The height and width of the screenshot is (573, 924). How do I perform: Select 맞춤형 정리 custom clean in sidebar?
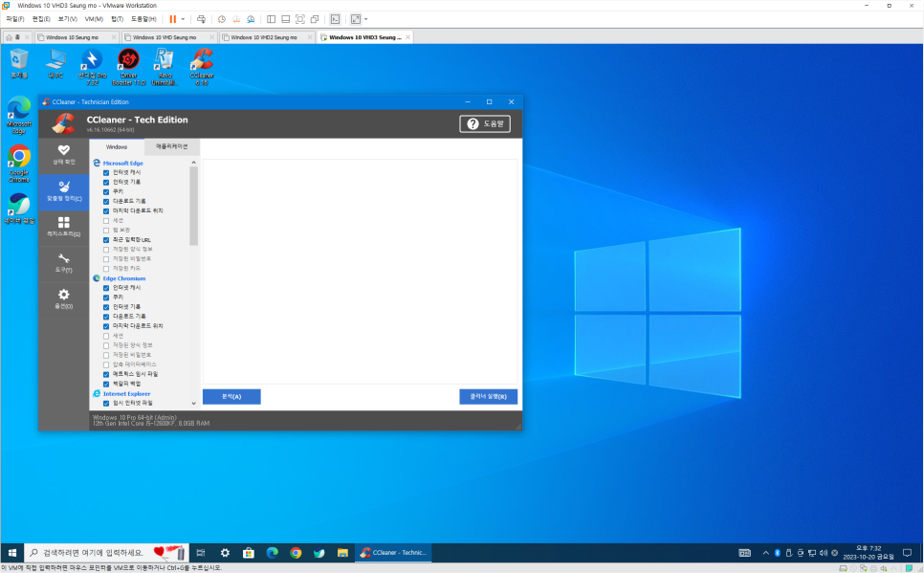64,191
